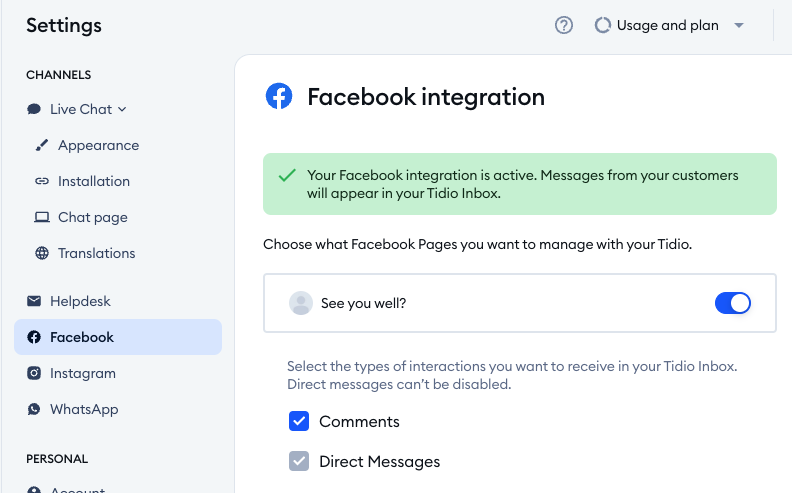Open the Usage and plan dropdown arrow
The image size is (792, 493).
point(739,25)
